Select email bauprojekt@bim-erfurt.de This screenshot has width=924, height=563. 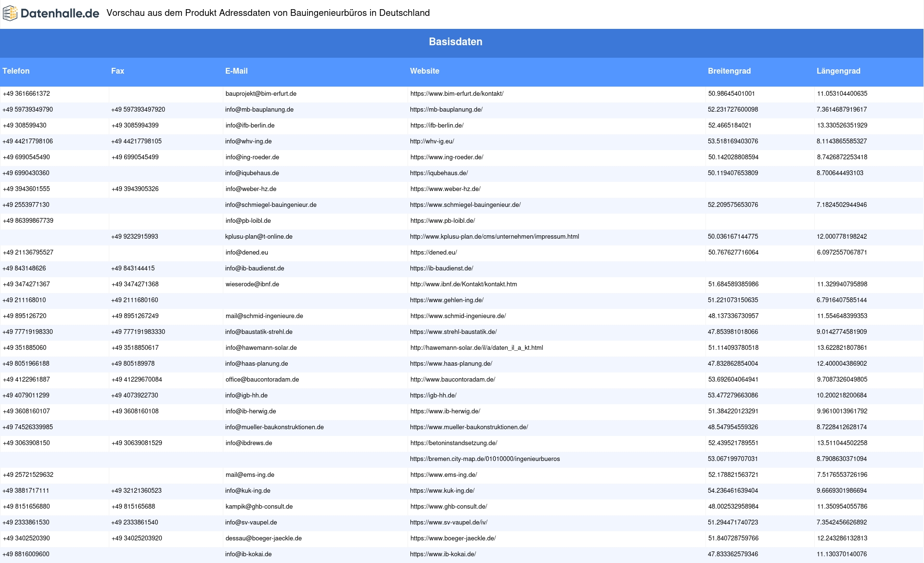click(261, 94)
